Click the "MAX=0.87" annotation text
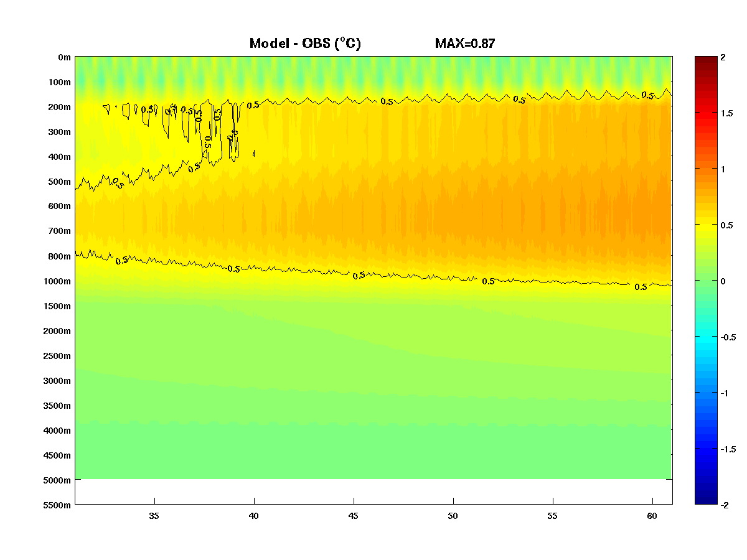 (465, 44)
